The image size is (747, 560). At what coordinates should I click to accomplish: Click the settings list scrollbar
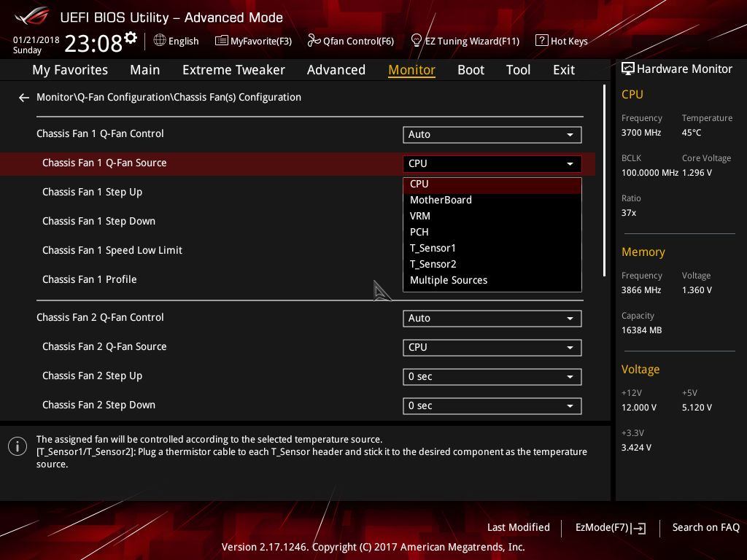(604, 181)
